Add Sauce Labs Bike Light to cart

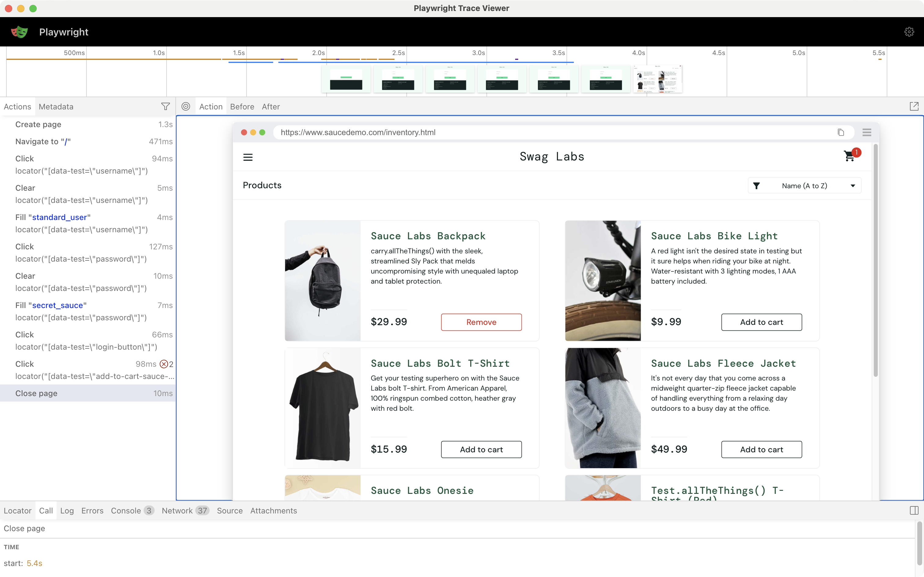761,322
